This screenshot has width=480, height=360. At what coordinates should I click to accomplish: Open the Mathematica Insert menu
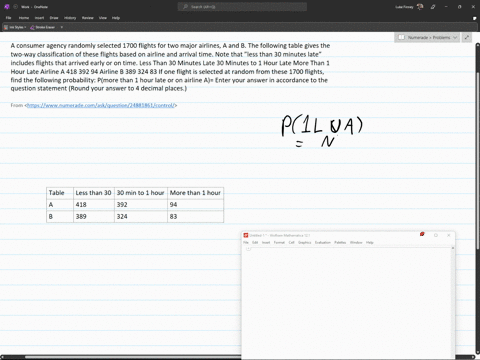[266, 243]
